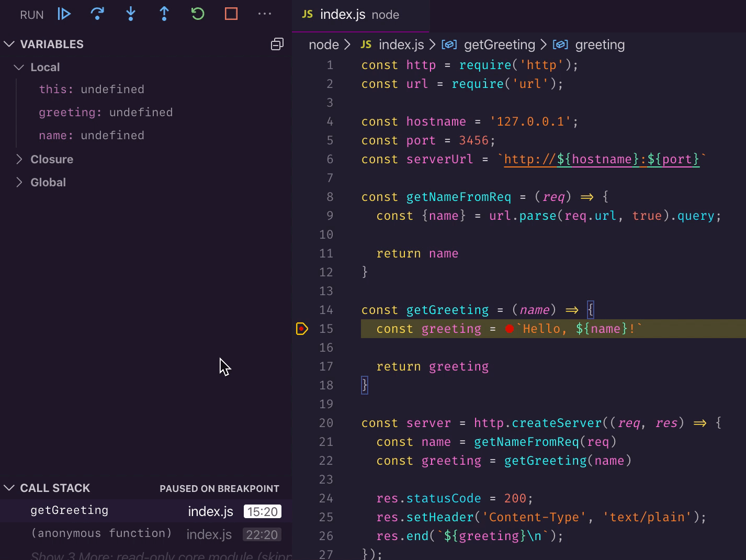The height and width of the screenshot is (560, 746).
Task: Collapse the CALL STACK section
Action: point(54,488)
